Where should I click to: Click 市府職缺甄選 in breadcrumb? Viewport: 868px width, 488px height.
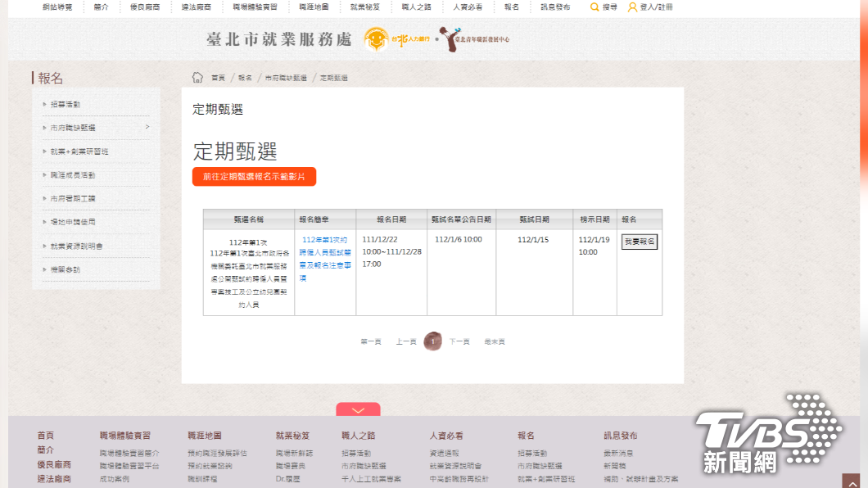[286, 78]
